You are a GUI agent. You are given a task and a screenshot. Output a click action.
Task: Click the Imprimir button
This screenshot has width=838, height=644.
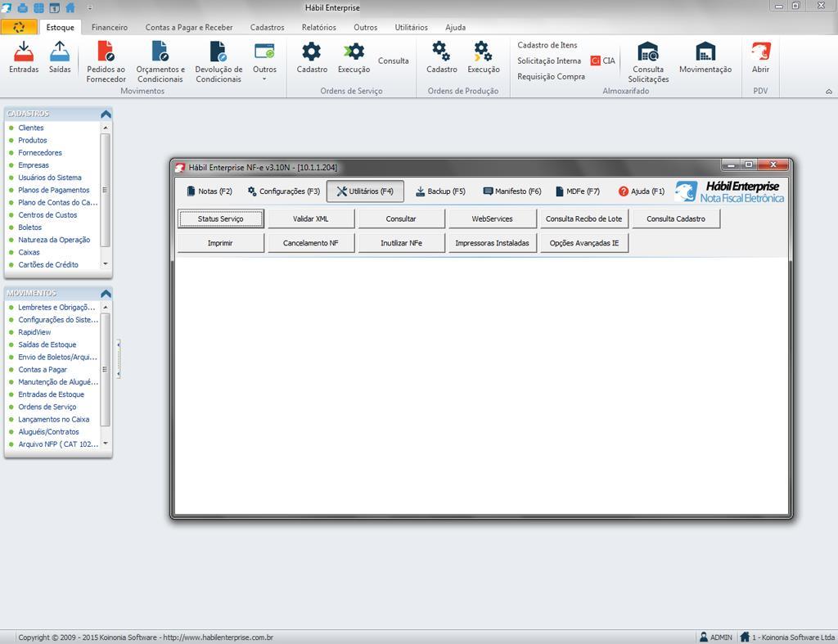pyautogui.click(x=221, y=243)
